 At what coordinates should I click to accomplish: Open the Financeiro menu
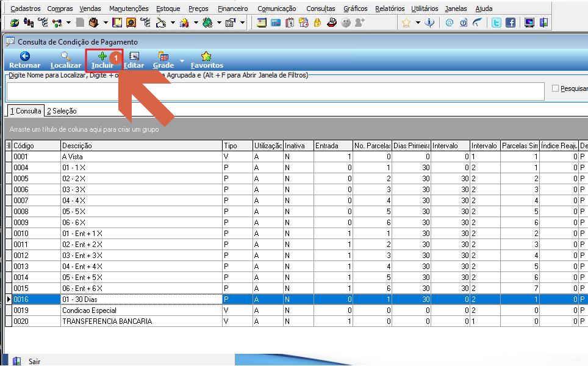point(232,9)
